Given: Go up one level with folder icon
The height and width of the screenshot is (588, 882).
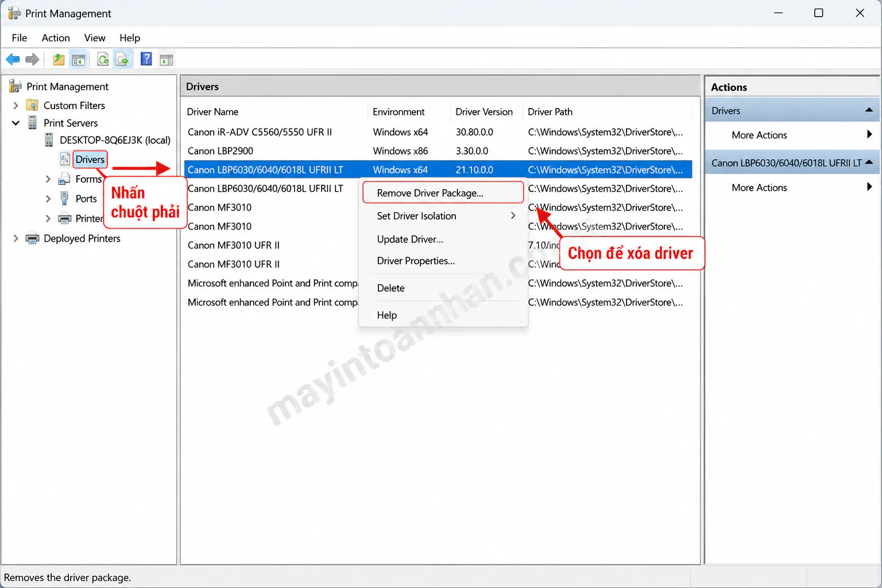Looking at the screenshot, I should coord(59,59).
